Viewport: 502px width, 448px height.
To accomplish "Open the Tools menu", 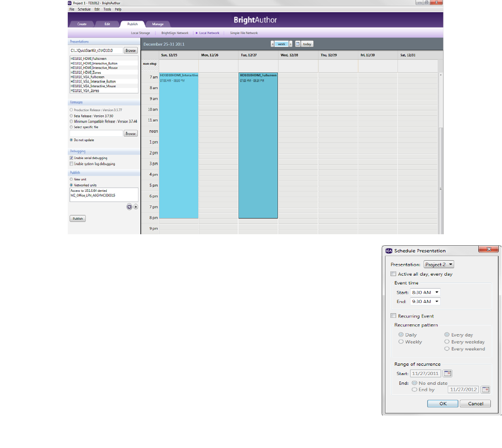I will tap(107, 9).
